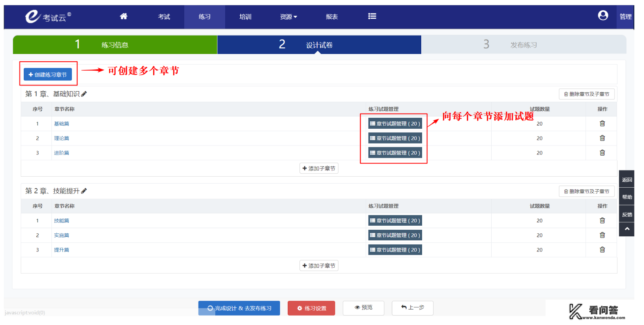This screenshot has width=644, height=325.
Task: Delete the 实施篇 row trash icon
Action: (602, 235)
